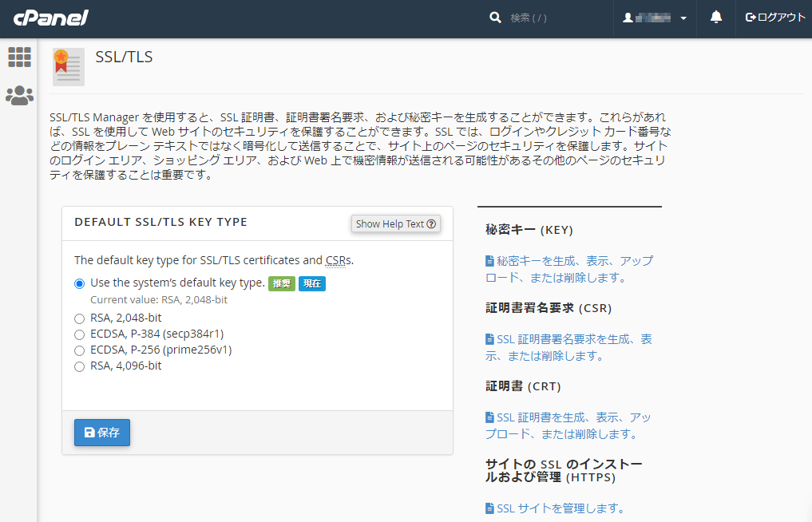Click the DEFAULT SSL/TLS KEY TYPE heading
Screen dimensions: 812x522
click(x=161, y=222)
